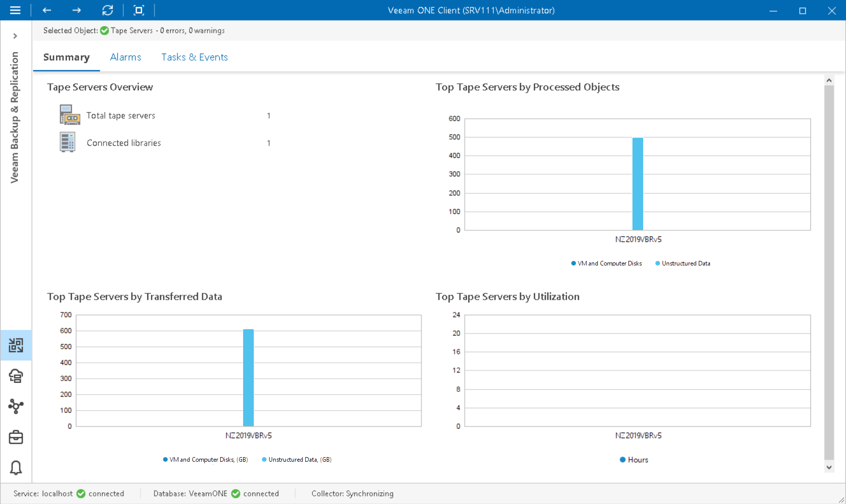The height and width of the screenshot is (504, 846).
Task: Click the scroll down arrow
Action: coord(829,467)
